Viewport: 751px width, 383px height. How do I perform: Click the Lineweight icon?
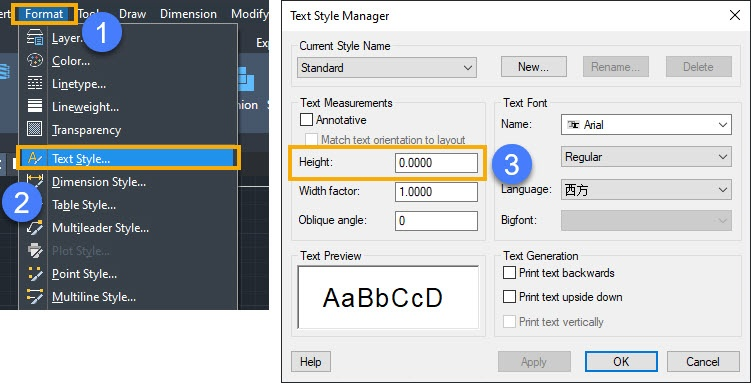[35, 106]
